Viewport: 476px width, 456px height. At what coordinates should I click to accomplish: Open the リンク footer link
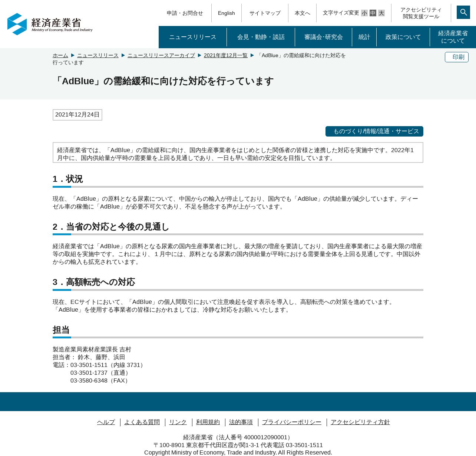tap(178, 422)
